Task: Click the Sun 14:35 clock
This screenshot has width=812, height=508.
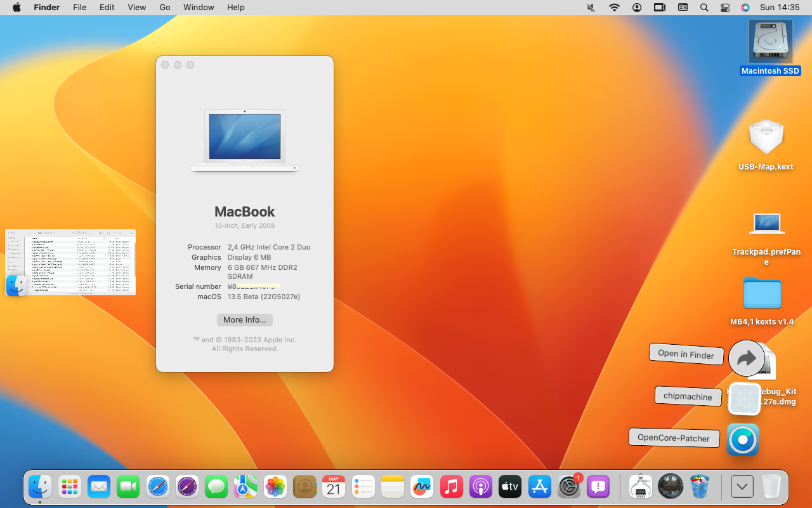Action: click(x=780, y=8)
